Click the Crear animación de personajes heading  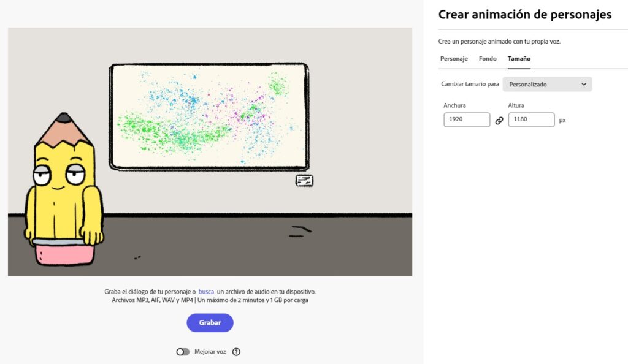click(524, 15)
